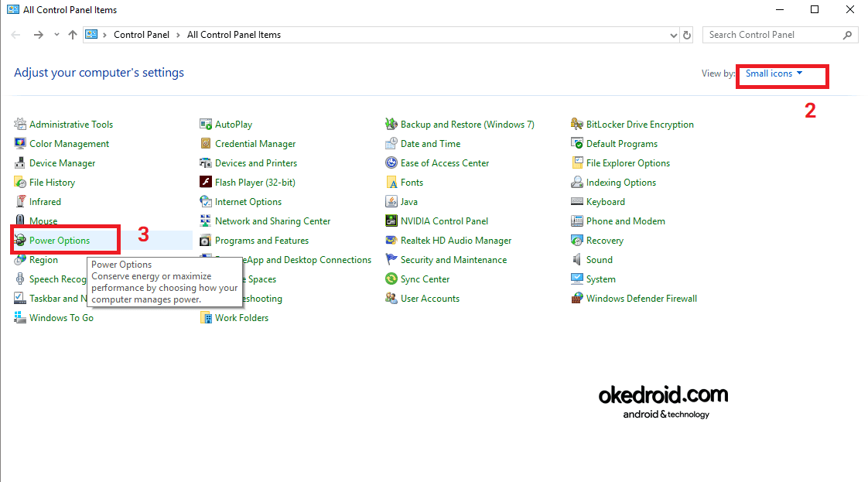
Task: Click the Devices and Printers icon
Action: pos(206,162)
